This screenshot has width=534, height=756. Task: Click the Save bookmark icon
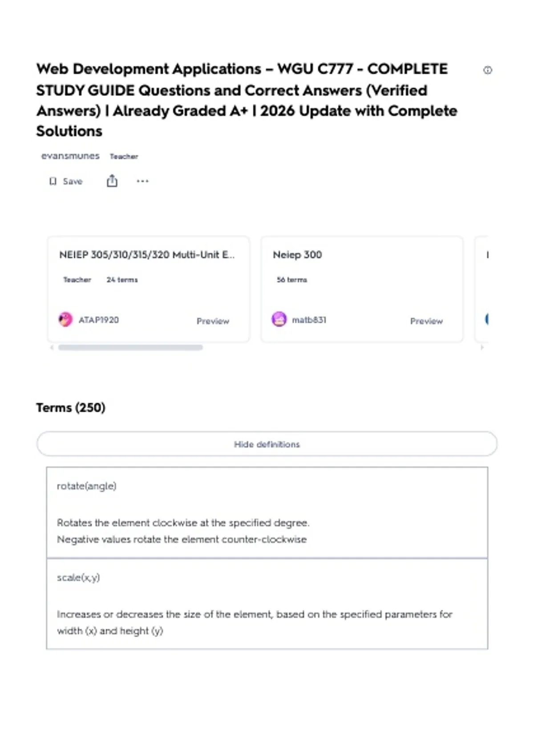click(53, 181)
